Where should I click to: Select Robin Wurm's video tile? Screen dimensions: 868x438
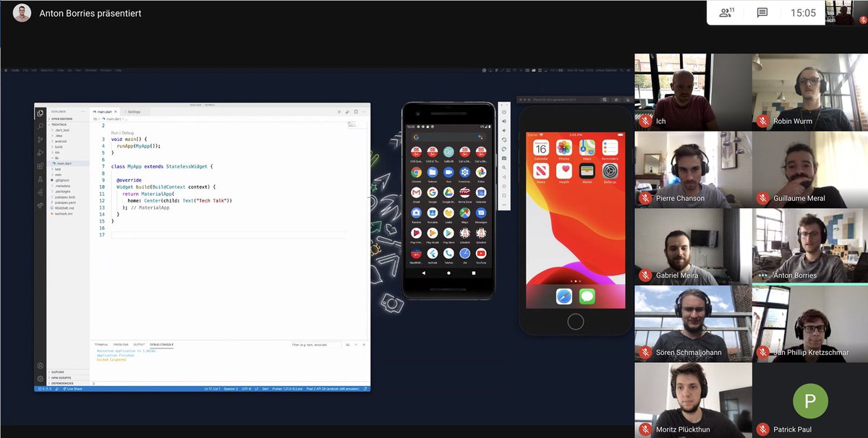(809, 92)
